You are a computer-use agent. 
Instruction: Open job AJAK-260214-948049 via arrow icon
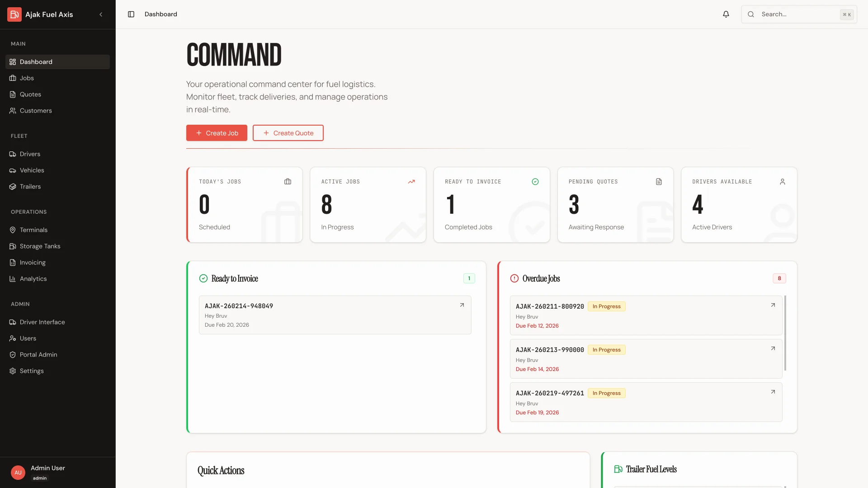462,305
